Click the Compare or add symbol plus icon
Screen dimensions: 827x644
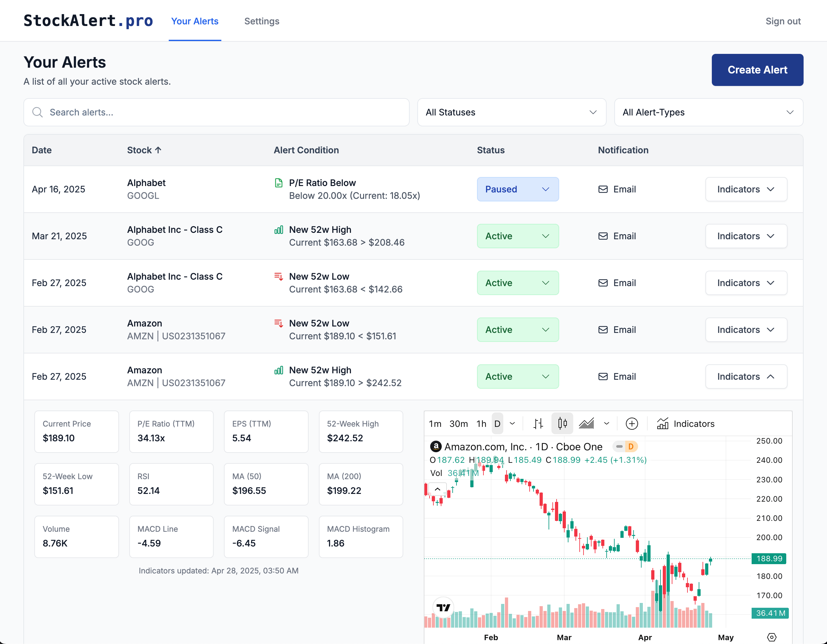point(632,424)
